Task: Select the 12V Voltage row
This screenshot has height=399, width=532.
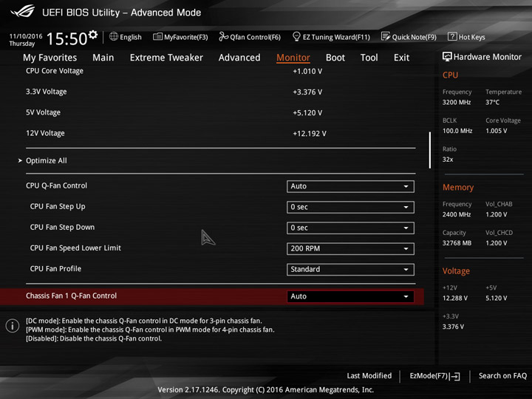Action: 220,133
